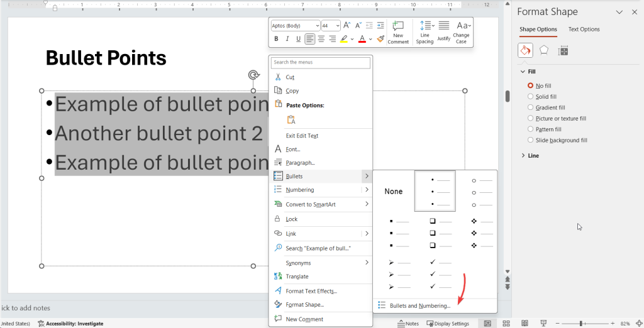Click the Bold button in mini toolbar
The height and width of the screenshot is (328, 644).
click(276, 39)
